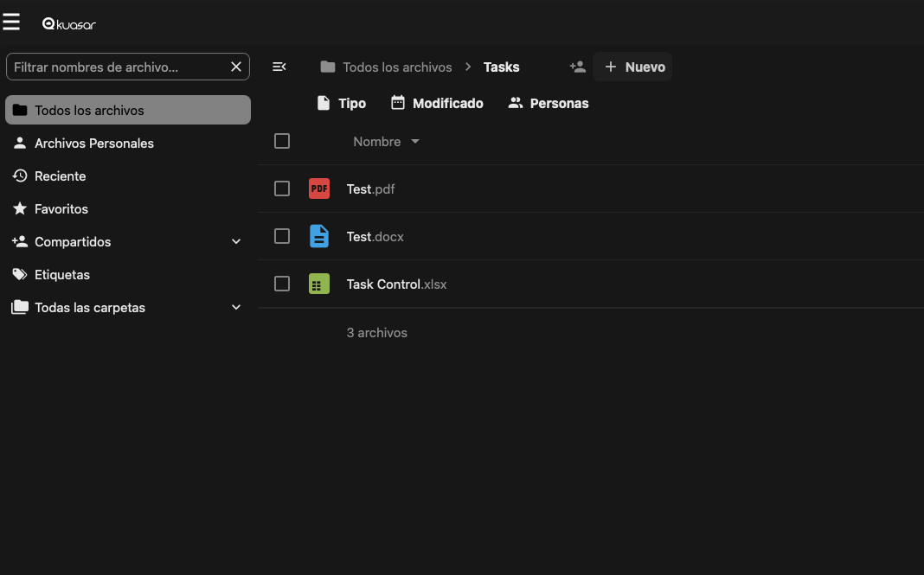Select all files using the header checkbox
This screenshot has width=924, height=575.
[282, 141]
